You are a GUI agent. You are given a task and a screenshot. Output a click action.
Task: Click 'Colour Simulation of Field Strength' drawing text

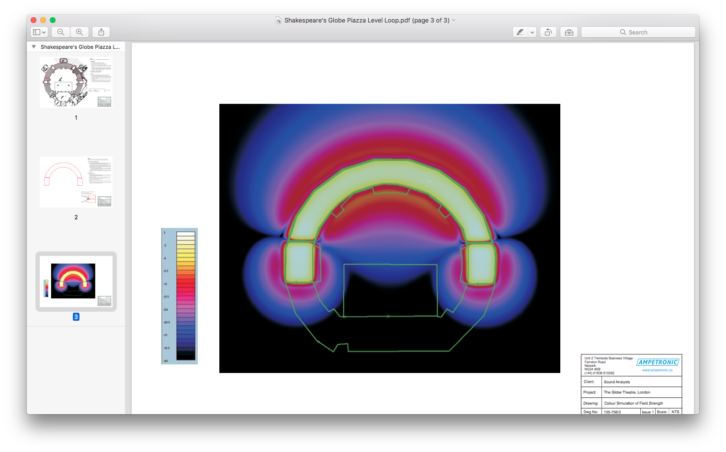633,403
